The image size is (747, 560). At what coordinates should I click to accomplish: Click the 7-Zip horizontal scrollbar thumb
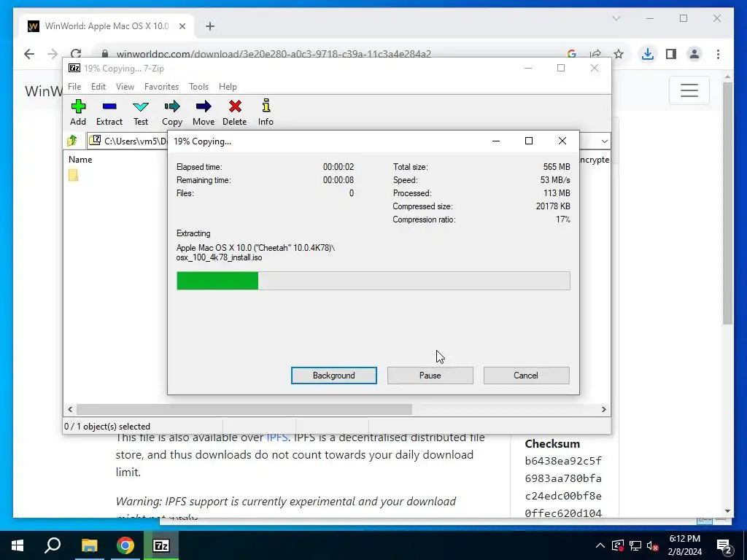pyautogui.click(x=244, y=409)
